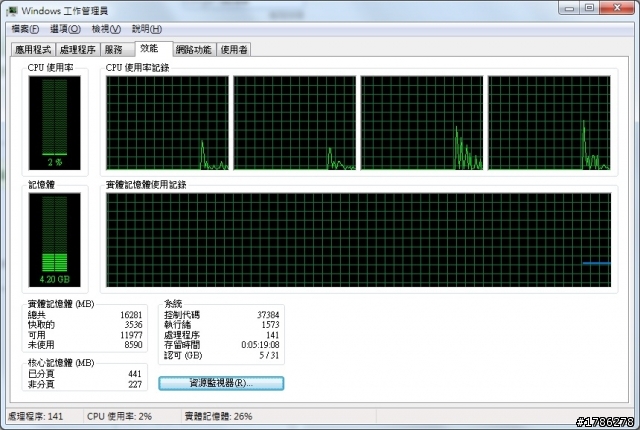Click status bar text 處理程序: 141
The height and width of the screenshot is (430, 640).
click(36, 417)
